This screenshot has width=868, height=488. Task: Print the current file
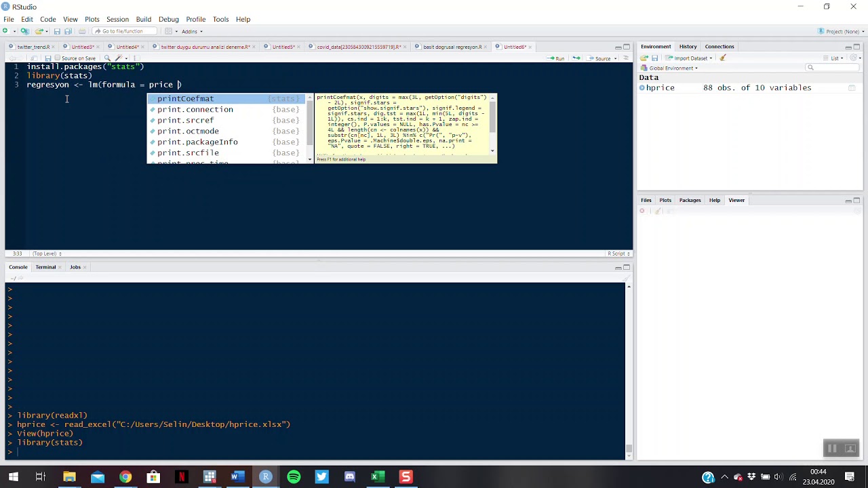click(x=82, y=31)
